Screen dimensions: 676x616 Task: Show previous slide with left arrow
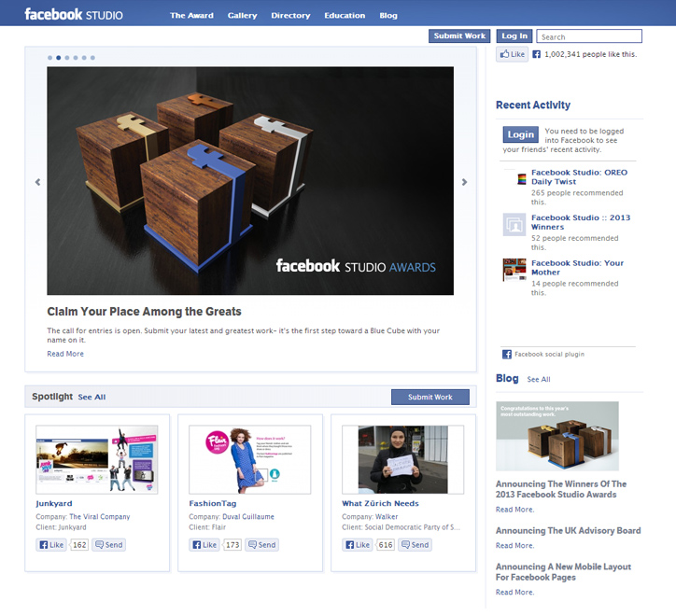click(38, 182)
